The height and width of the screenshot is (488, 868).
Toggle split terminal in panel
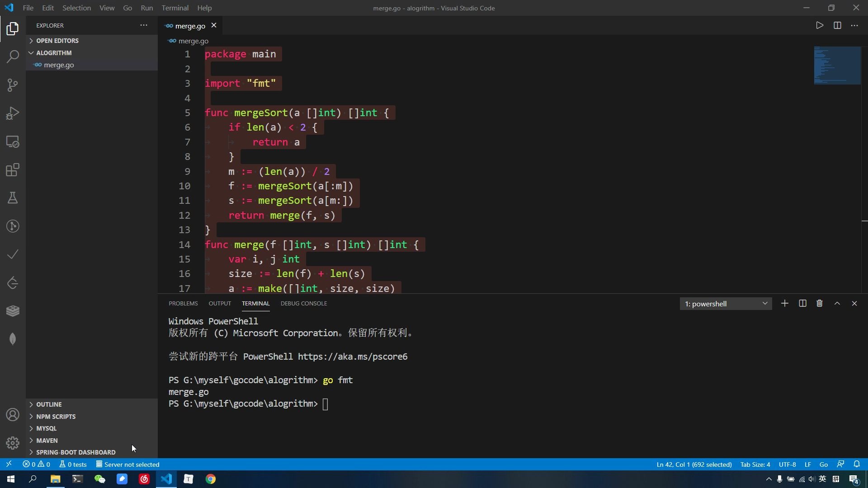802,304
